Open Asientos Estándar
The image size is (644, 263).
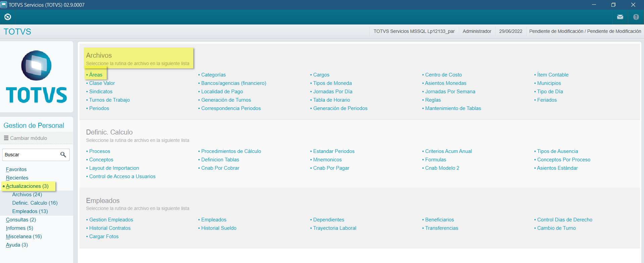[x=557, y=168]
